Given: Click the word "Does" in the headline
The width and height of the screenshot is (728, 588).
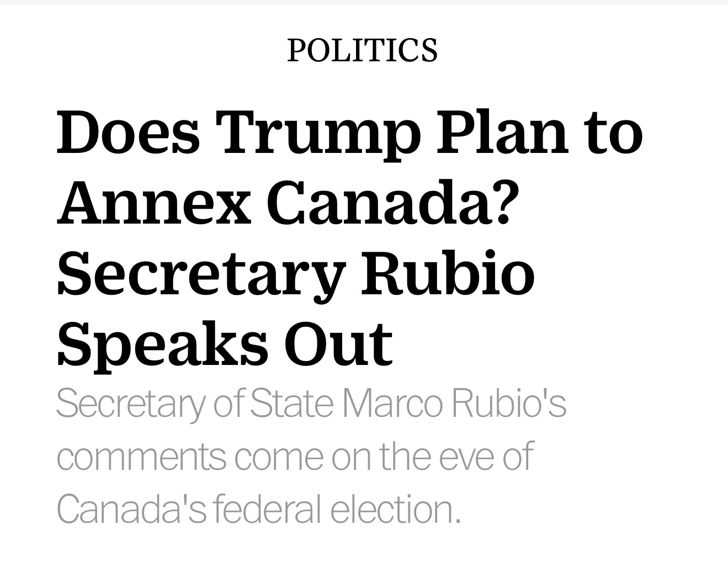Looking at the screenshot, I should [128, 133].
